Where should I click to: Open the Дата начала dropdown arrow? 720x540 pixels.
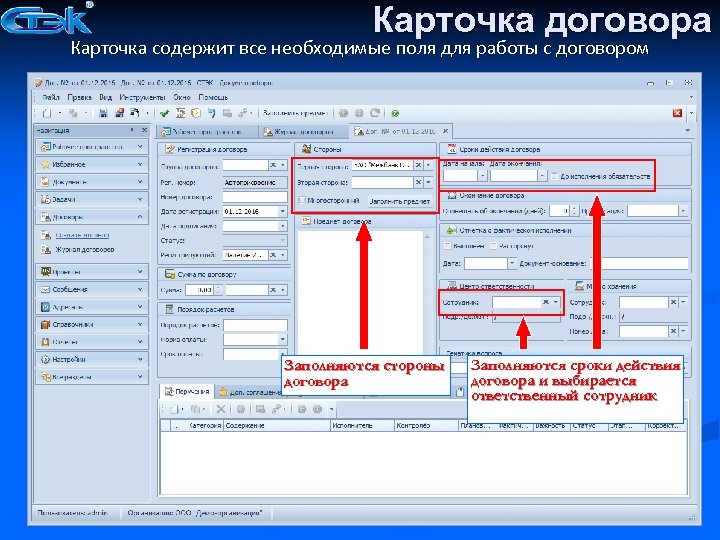483,176
